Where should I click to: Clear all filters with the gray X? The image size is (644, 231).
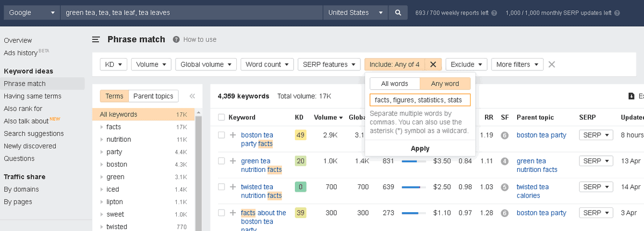point(552,64)
